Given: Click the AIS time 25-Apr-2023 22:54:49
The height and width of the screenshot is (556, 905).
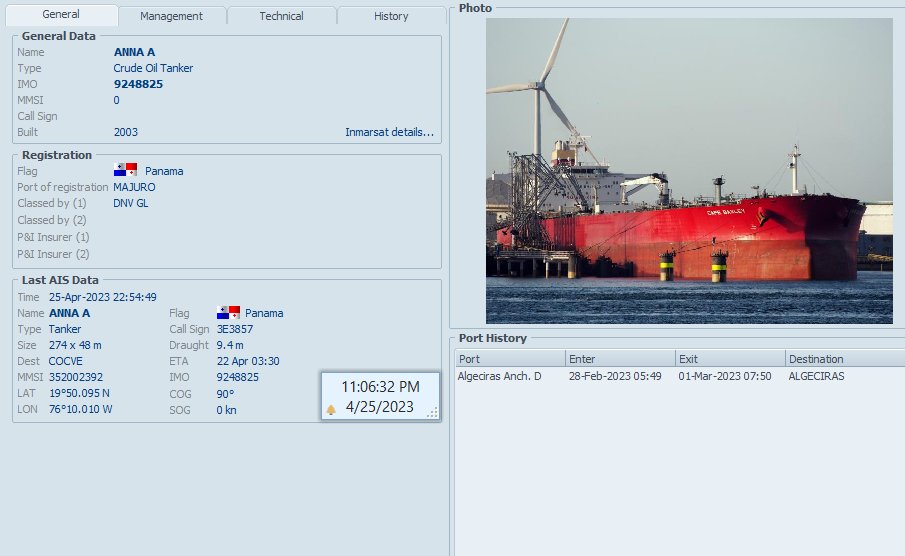Looking at the screenshot, I should [103, 297].
